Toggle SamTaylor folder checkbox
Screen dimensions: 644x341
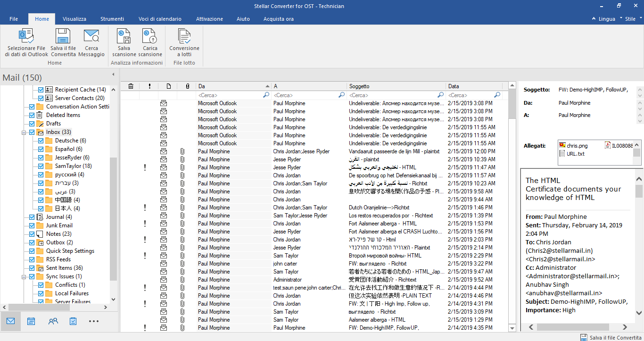[x=41, y=166]
